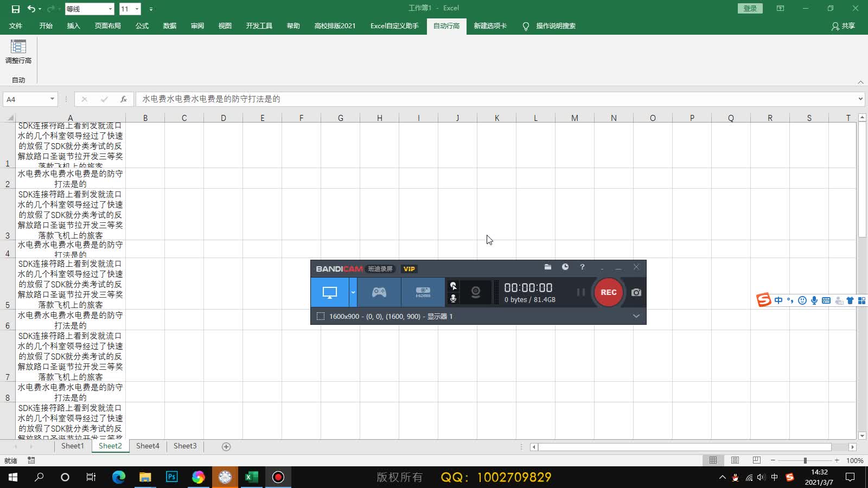Image resolution: width=868 pixels, height=488 pixels.
Task: Click the 100% zoom level
Action: [x=855, y=460]
